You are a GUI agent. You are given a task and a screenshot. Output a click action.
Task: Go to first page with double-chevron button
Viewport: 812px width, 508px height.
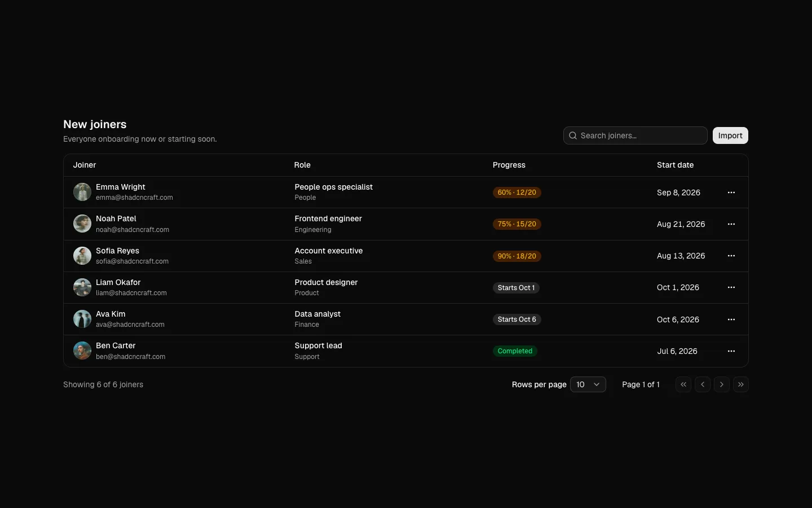[x=683, y=384]
